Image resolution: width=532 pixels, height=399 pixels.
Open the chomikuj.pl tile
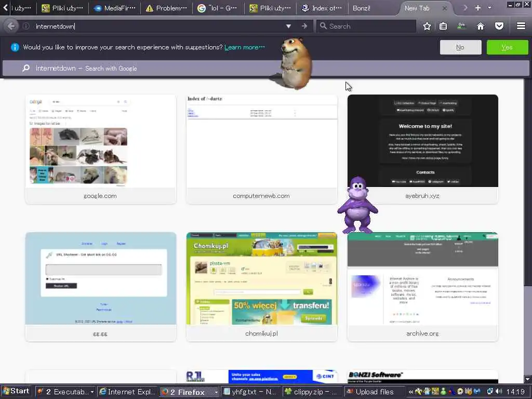[x=262, y=287]
